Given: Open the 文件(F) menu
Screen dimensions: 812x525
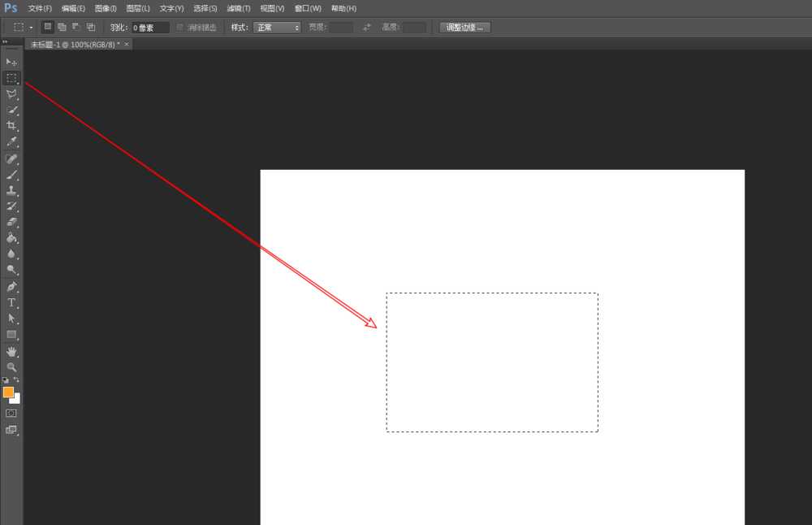Looking at the screenshot, I should [x=40, y=8].
